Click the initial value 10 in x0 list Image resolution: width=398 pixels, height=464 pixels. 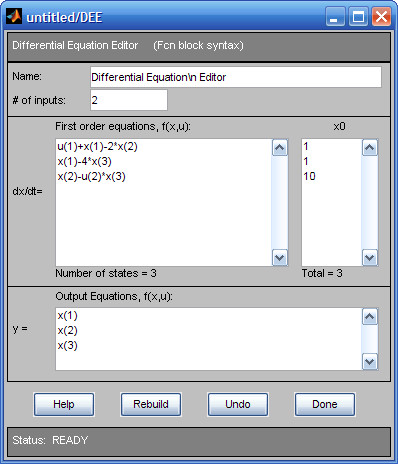click(x=309, y=176)
